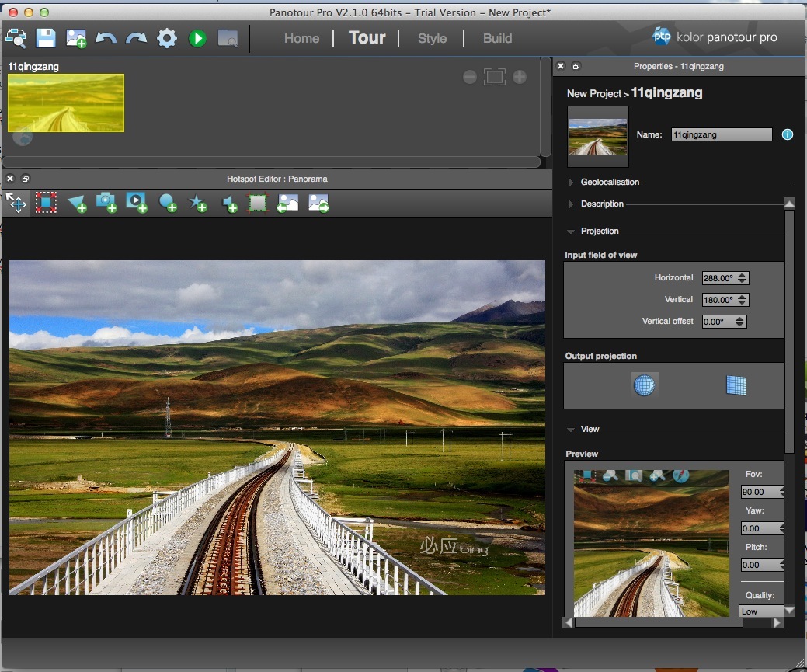Expand the Description section
The image size is (807, 672).
602,204
